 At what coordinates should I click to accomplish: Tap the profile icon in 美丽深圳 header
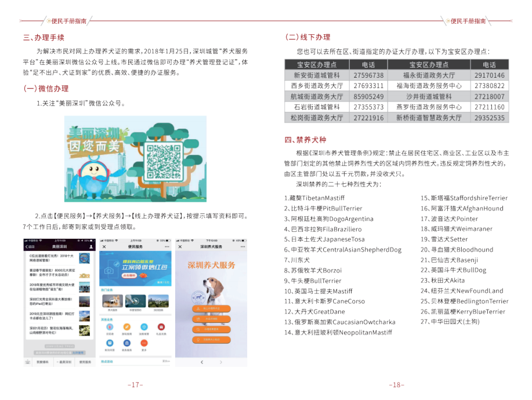pos(91,246)
